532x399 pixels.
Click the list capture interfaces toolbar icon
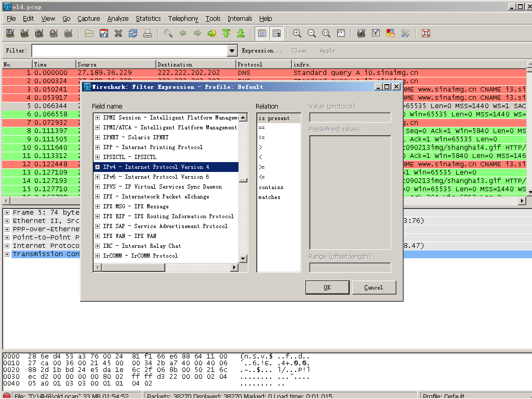pyautogui.click(x=10, y=33)
